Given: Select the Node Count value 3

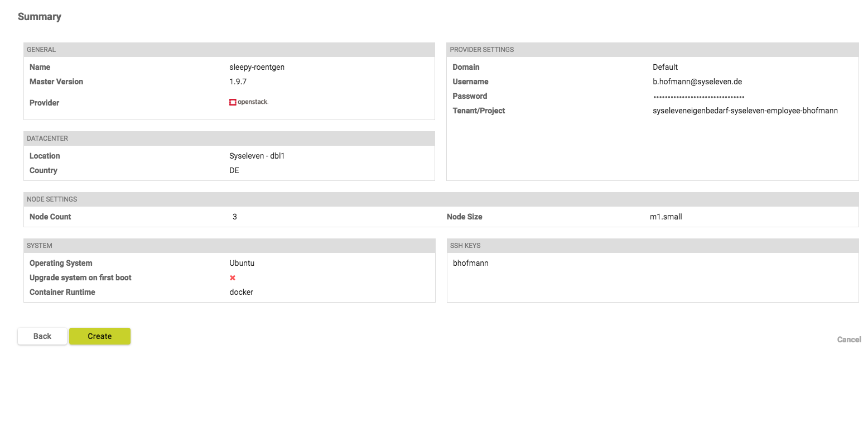Looking at the screenshot, I should tap(234, 217).
